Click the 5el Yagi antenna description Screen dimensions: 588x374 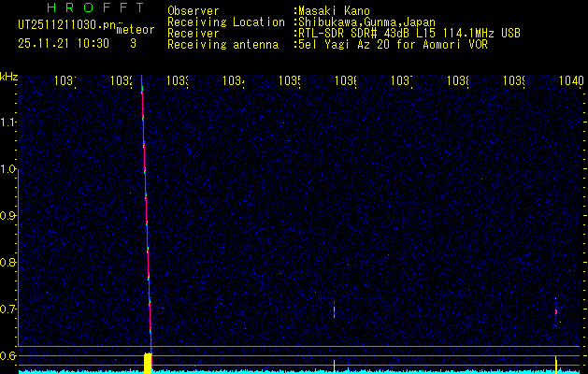389,44
